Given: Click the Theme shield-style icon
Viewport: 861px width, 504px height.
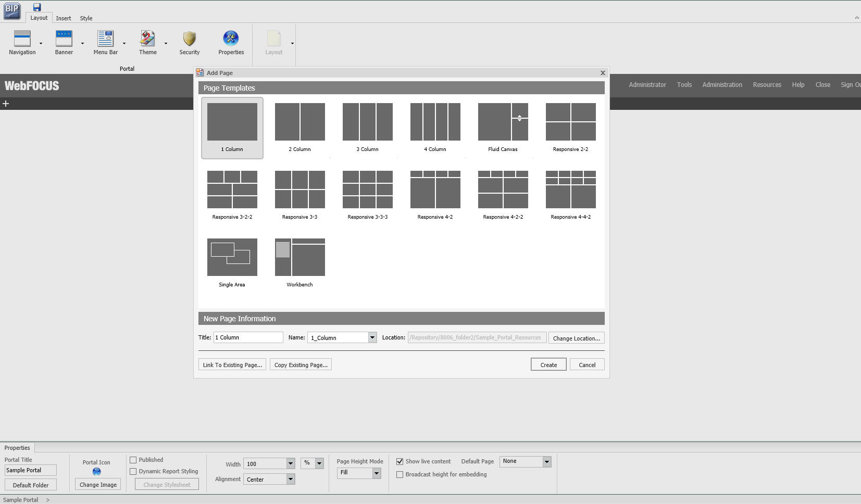Looking at the screenshot, I should point(147,38).
